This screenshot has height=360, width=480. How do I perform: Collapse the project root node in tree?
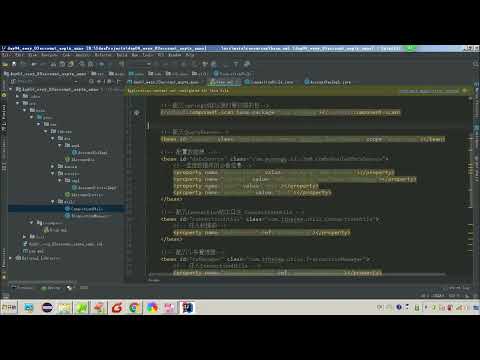pyautogui.click(x=11, y=89)
